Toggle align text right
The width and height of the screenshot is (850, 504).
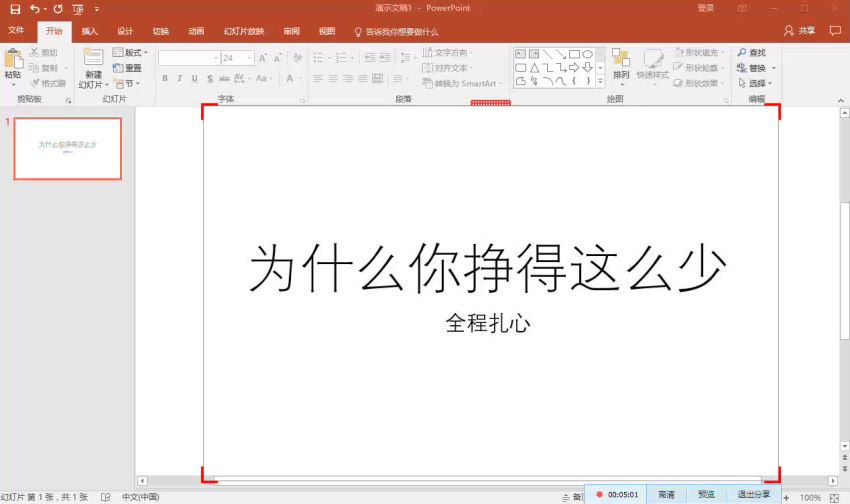click(x=348, y=79)
